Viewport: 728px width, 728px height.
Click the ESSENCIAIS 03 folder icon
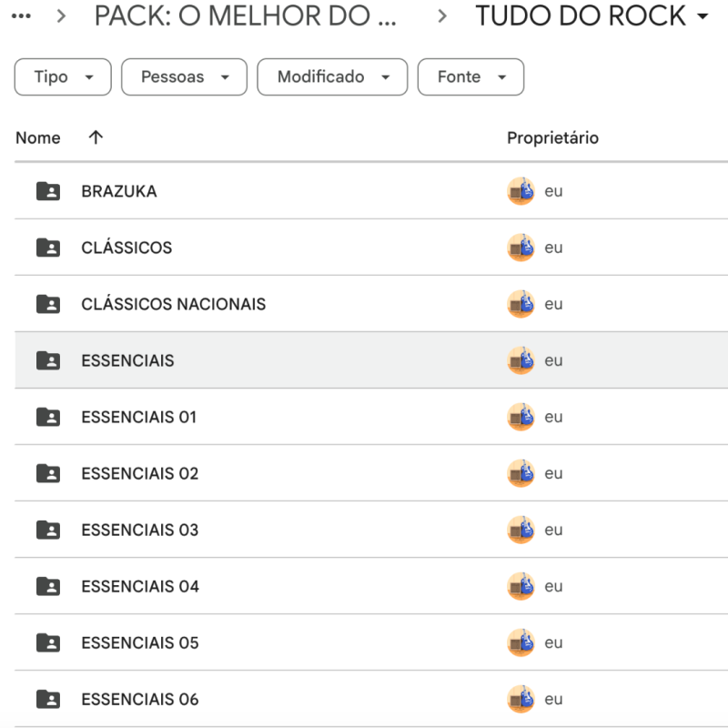(48, 530)
